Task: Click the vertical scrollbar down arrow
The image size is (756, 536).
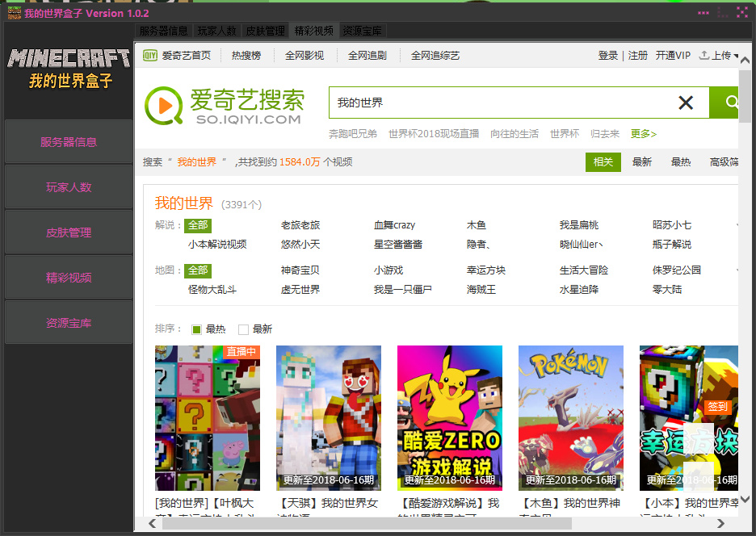Action: (x=745, y=499)
